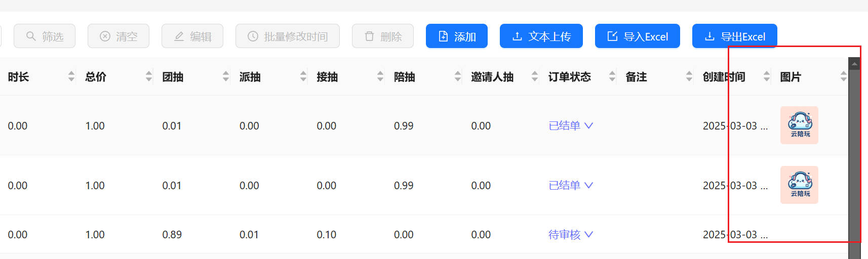Screen dimensions: 868x259
Task: Click the second row 0.99 陪抽 value
Action: [404, 186]
